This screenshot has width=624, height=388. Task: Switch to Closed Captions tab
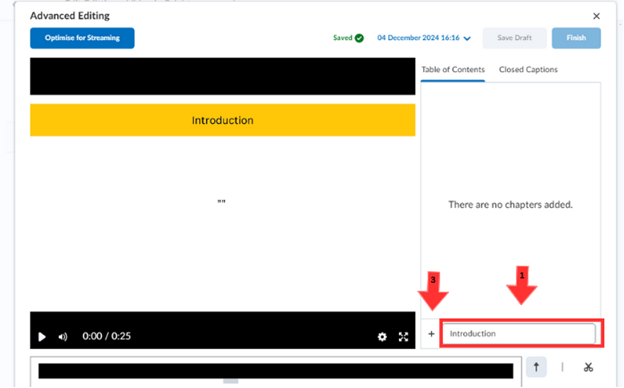(528, 70)
